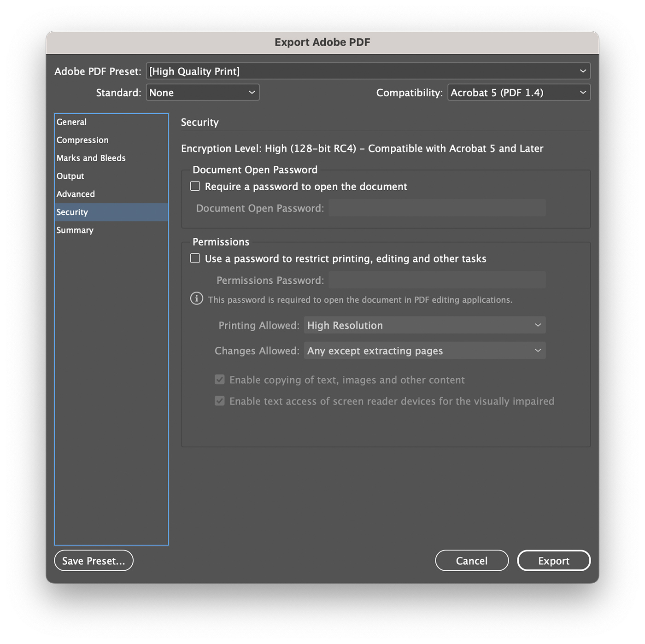645x644 pixels.
Task: Open the Compatibility dropdown Acrobat 5
Action: tap(519, 92)
